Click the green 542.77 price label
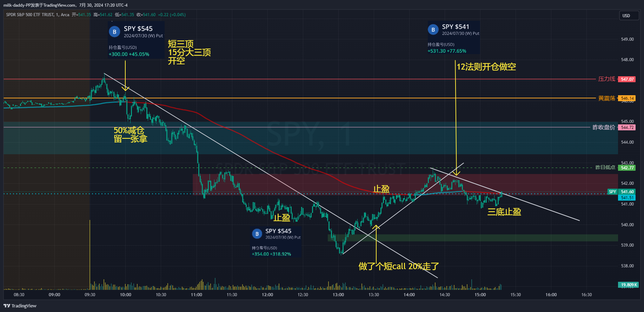This screenshot has height=312, width=644. tap(627, 168)
